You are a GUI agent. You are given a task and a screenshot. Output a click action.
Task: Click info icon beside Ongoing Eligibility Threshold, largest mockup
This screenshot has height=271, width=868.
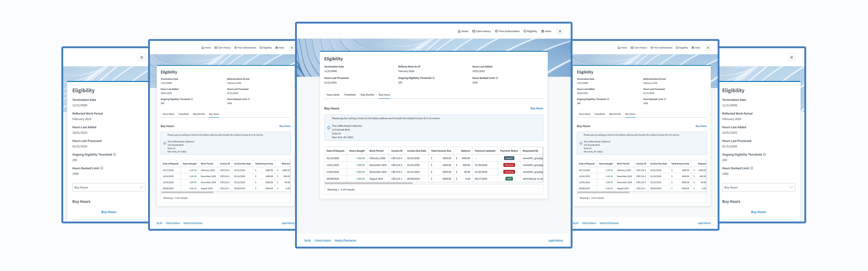coord(433,78)
